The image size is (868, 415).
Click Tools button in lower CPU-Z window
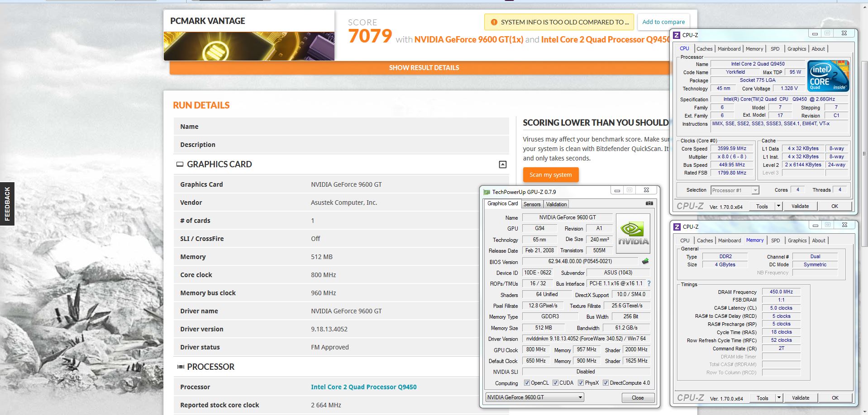coord(763,398)
